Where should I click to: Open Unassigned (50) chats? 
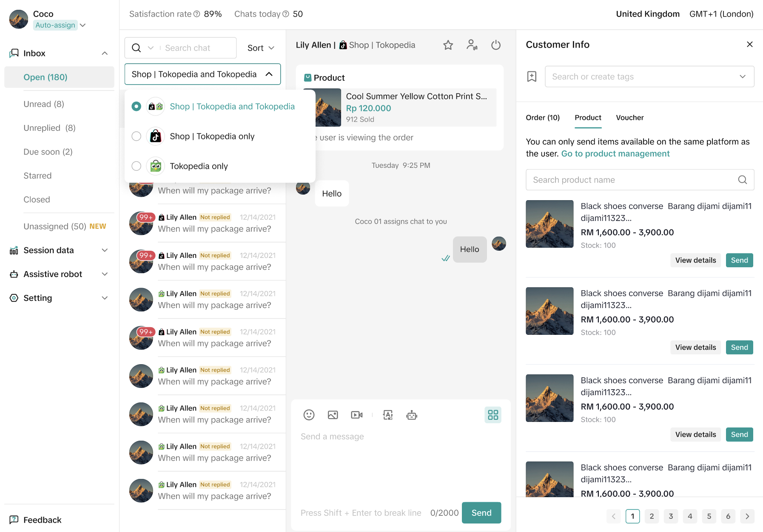point(55,226)
